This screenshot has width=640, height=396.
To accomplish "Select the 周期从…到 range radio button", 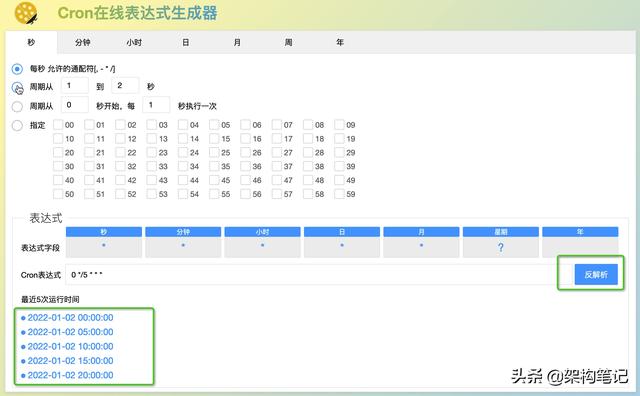I will [17, 87].
